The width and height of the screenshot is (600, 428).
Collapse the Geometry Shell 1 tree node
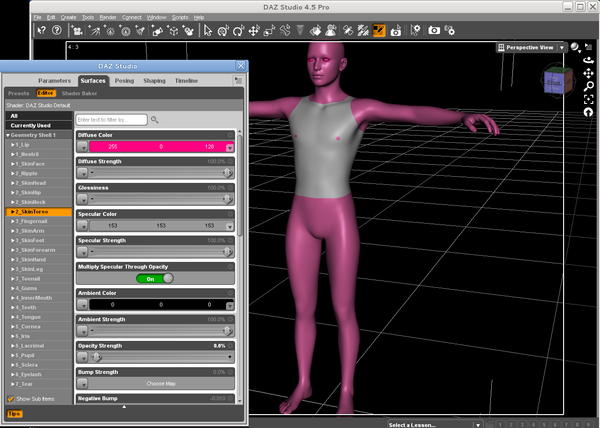8,135
